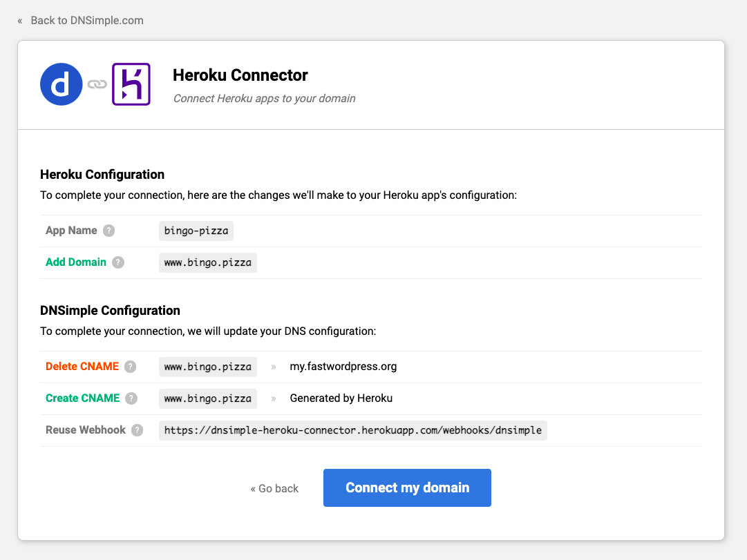Screen dimensions: 747x560
Task: Select the bingo-pizza app name value
Action: tap(196, 231)
